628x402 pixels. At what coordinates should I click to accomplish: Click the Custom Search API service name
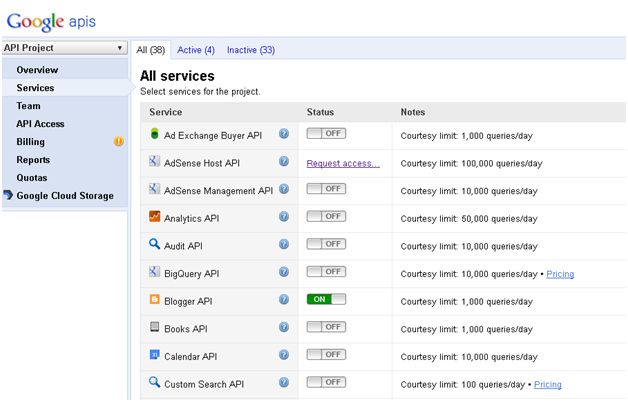[x=204, y=384]
